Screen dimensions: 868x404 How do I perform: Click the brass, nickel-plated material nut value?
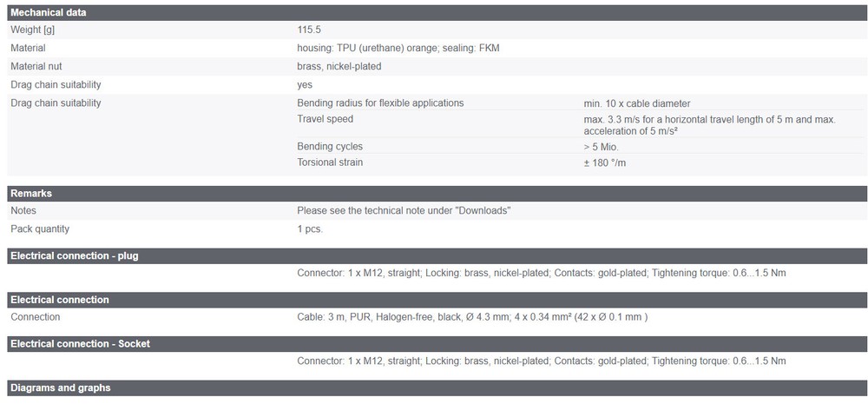[339, 66]
